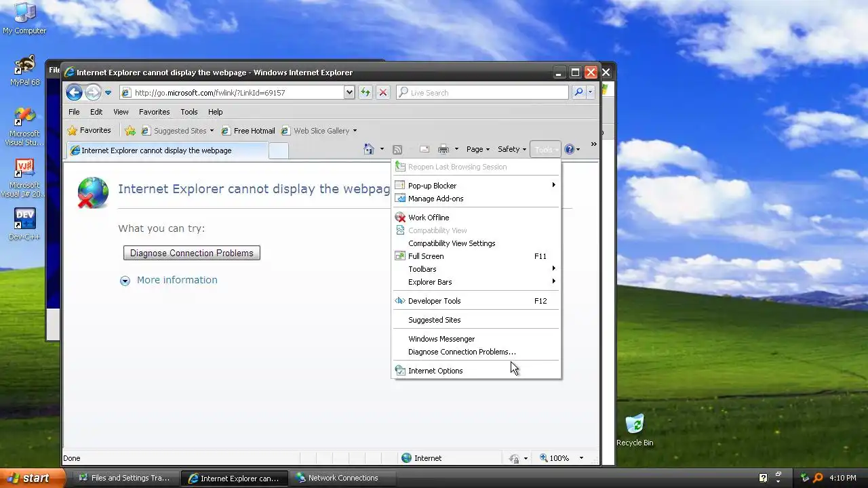868x488 pixels.
Task: Open the Print options dropdown arrow
Action: (456, 149)
